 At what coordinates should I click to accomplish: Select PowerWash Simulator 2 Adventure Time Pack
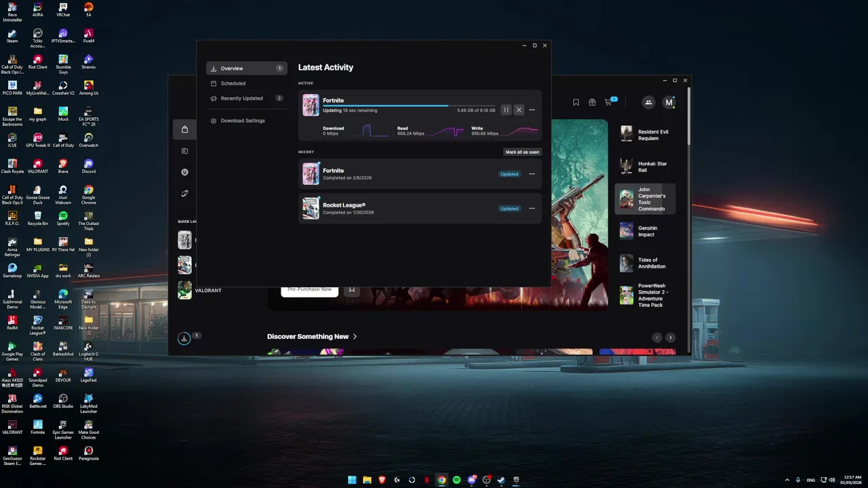point(645,296)
